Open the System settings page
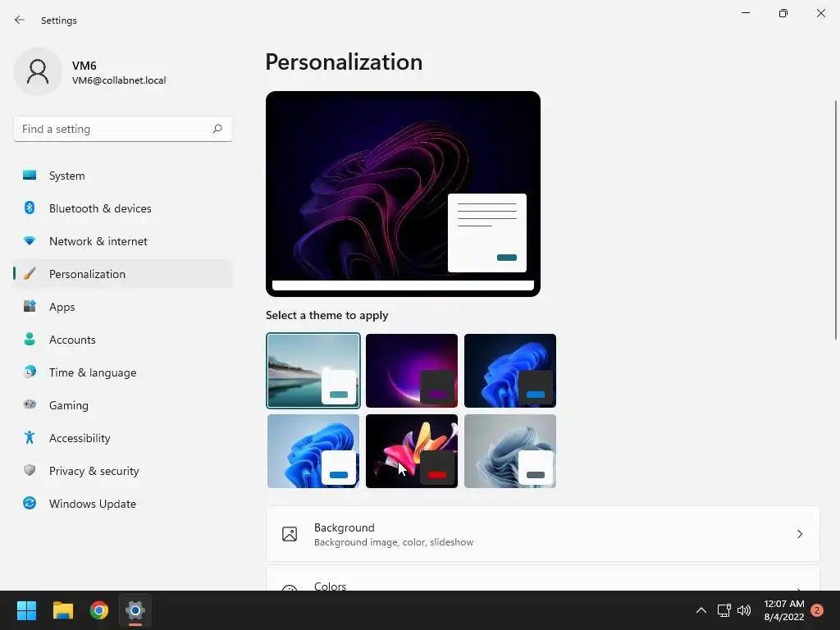The height and width of the screenshot is (630, 840). click(x=123, y=176)
